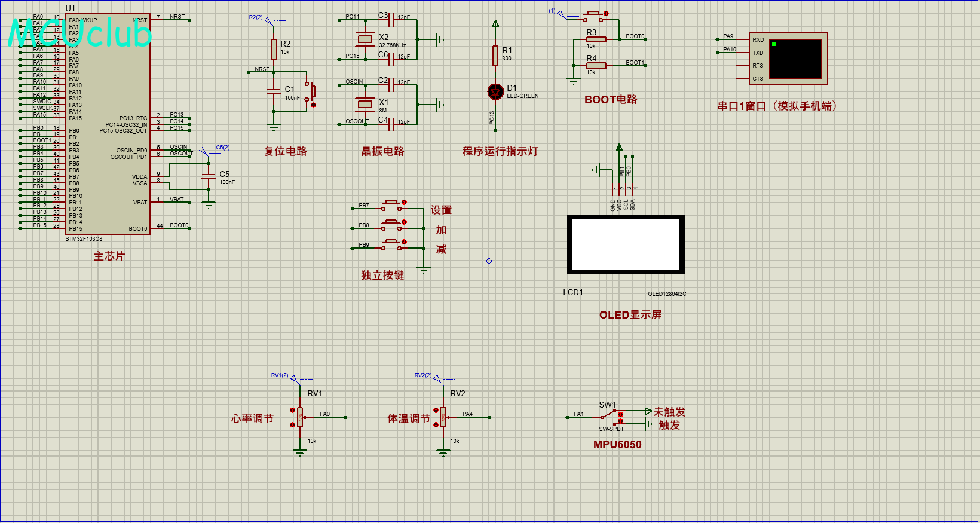Select capacitor C2 symbol
The width and height of the screenshot is (980, 523).
click(392, 85)
